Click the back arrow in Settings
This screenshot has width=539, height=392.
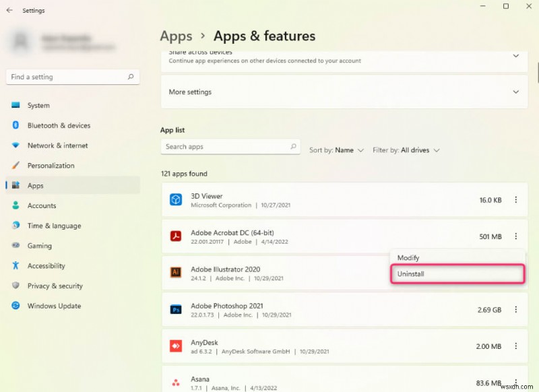pyautogui.click(x=9, y=10)
